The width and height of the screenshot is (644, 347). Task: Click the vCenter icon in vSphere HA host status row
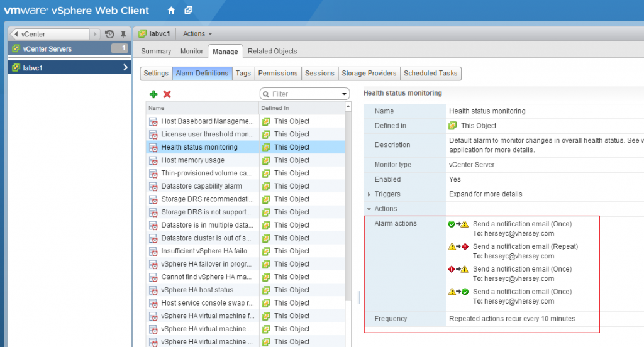(266, 290)
